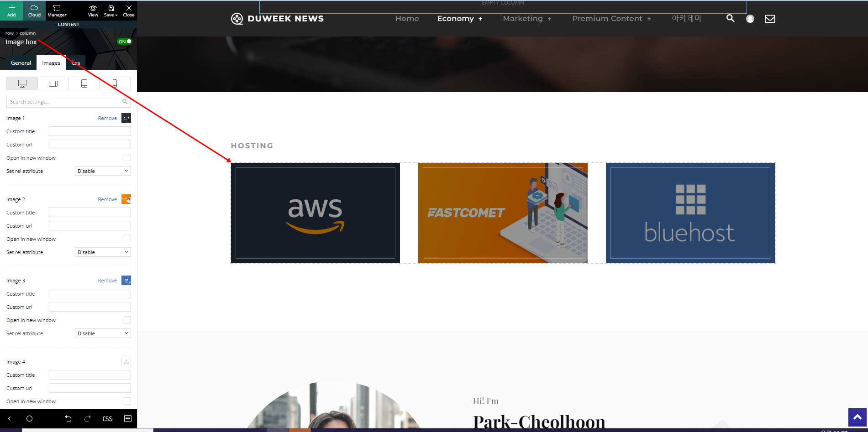Click the Image 1 Custom url field

click(90, 145)
